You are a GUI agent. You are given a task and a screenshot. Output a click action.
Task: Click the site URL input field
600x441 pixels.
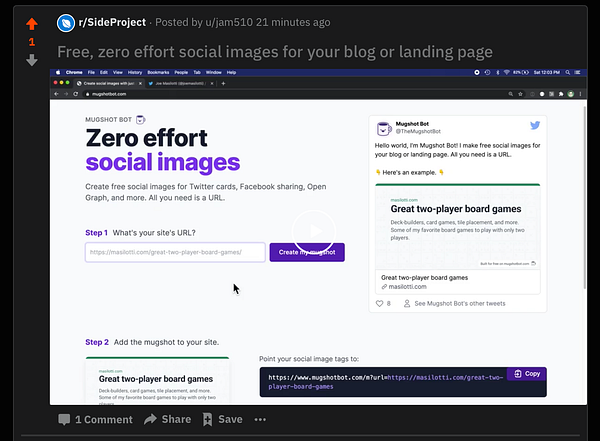(175, 252)
